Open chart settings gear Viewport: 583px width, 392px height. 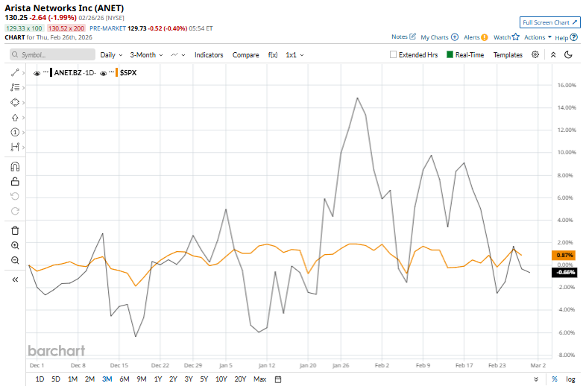[x=535, y=54]
